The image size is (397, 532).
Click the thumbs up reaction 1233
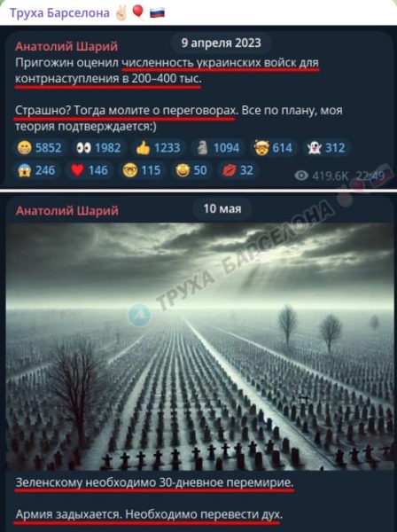(158, 148)
